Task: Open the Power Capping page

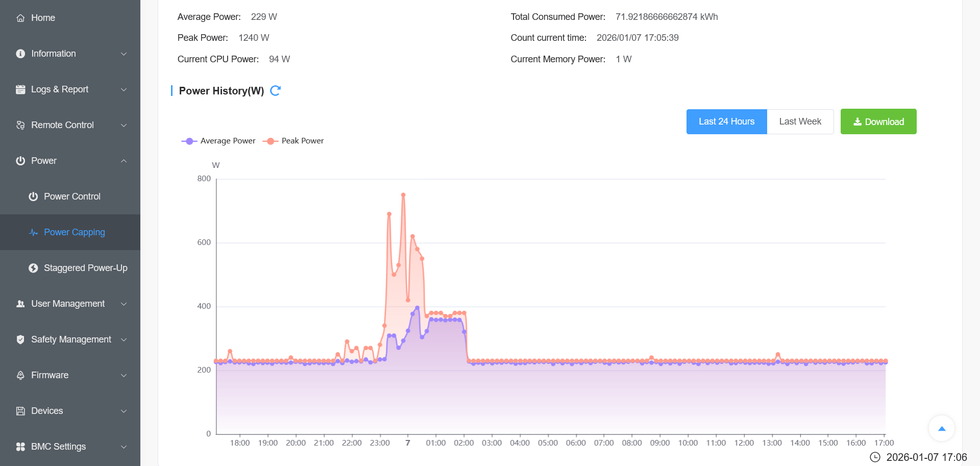Action: [74, 232]
